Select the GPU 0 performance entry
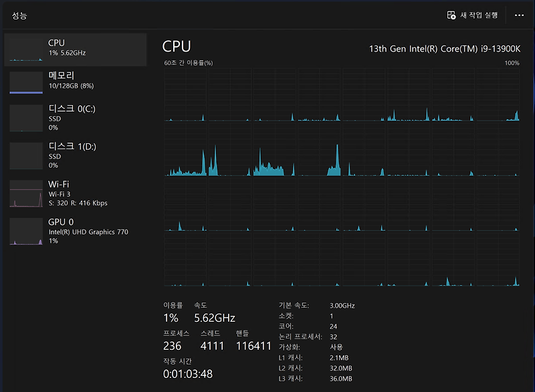 [76, 231]
